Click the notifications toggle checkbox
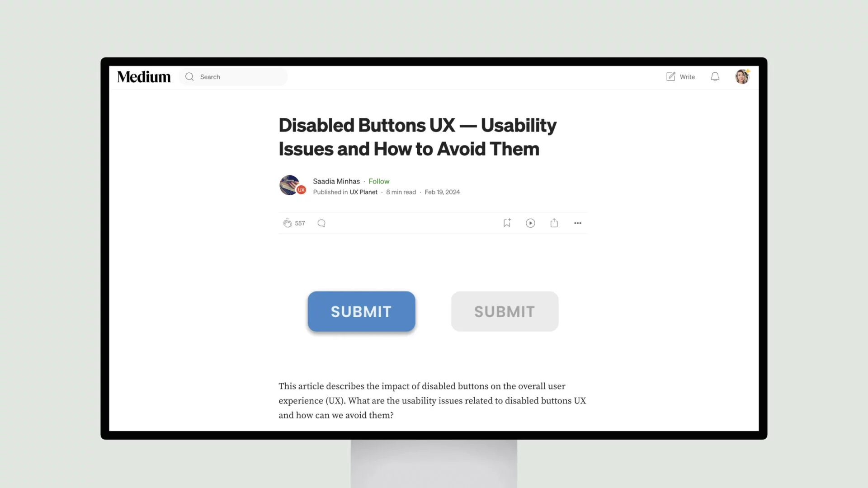This screenshot has height=488, width=868. [715, 76]
